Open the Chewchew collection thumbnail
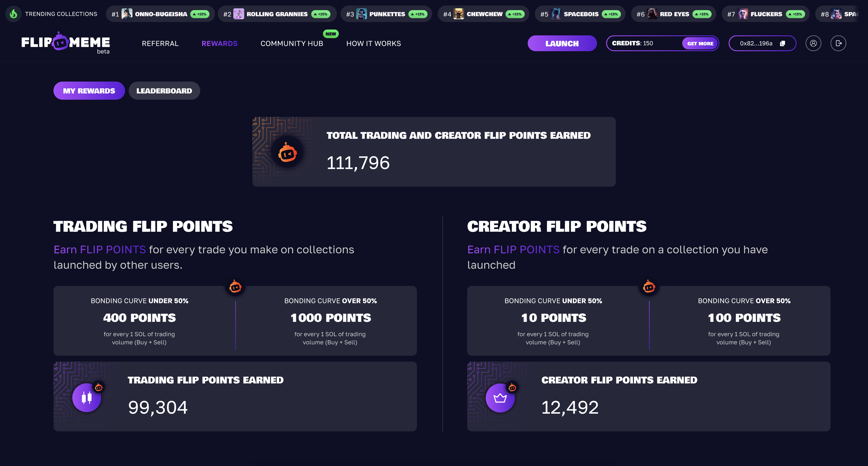Screen dimensions: 868x466 pyautogui.click(x=459, y=14)
